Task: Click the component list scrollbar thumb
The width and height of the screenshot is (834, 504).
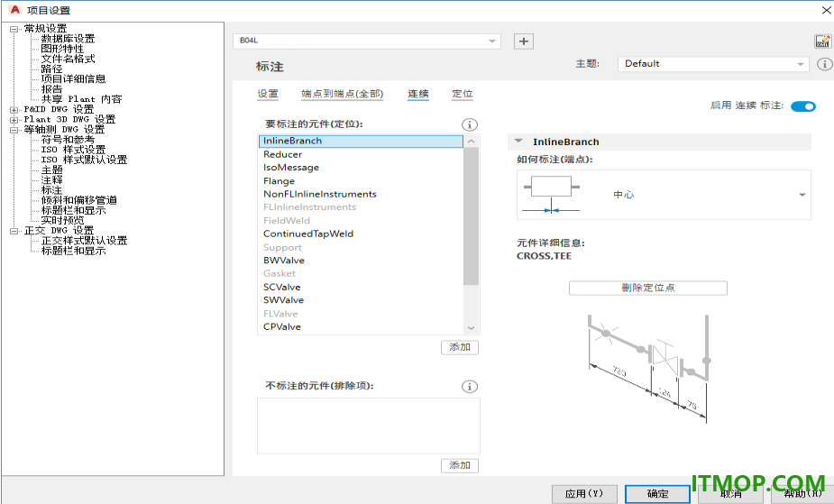Action: (x=471, y=216)
